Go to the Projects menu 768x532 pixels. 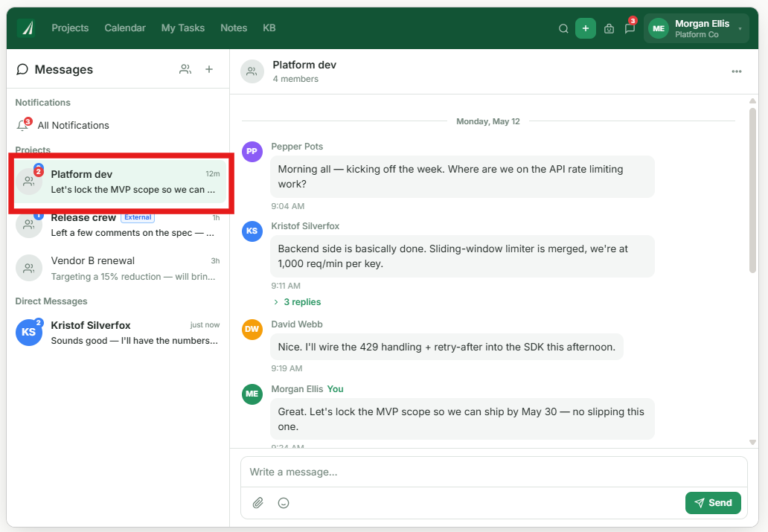(x=70, y=28)
